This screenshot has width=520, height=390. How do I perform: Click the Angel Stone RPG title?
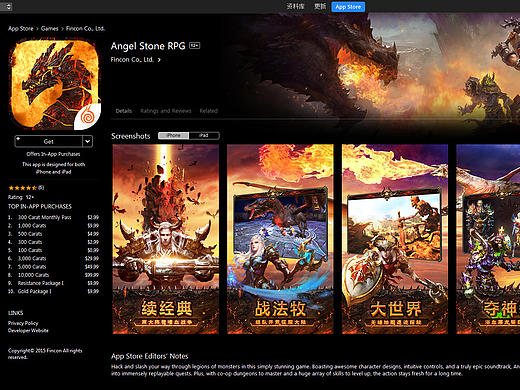point(148,46)
